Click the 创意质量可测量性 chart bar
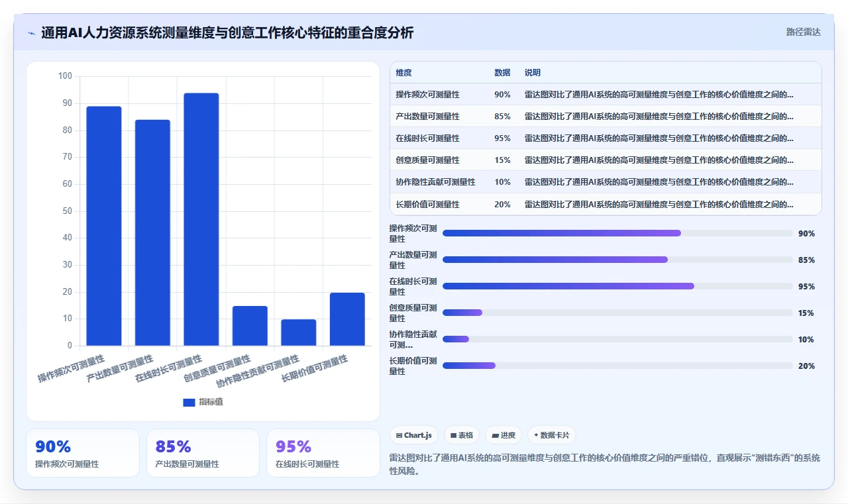The height and width of the screenshot is (504, 848). point(250,326)
